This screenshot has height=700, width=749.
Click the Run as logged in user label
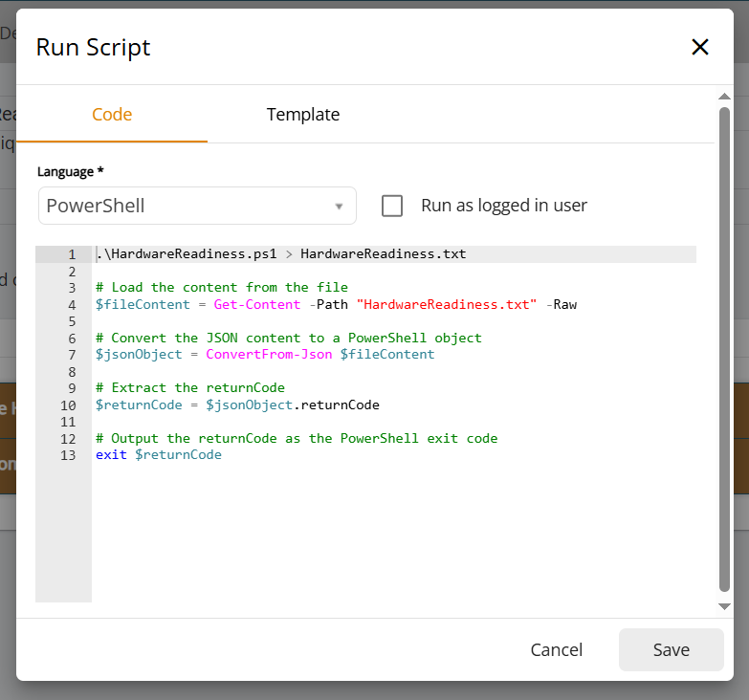pos(504,206)
